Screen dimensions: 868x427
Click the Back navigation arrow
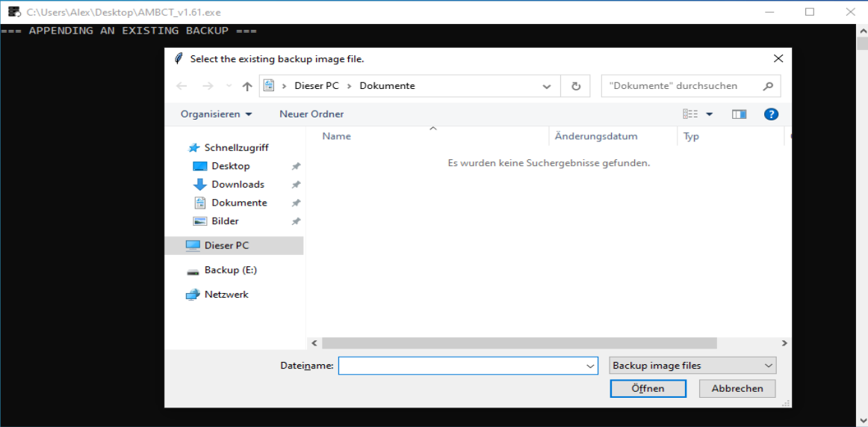[x=182, y=86]
